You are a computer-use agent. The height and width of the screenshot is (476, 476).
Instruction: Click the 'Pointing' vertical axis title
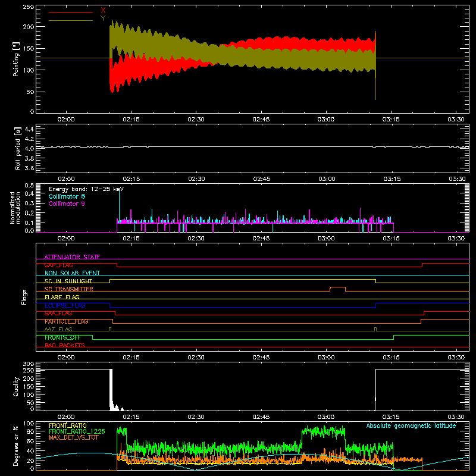(16, 59)
